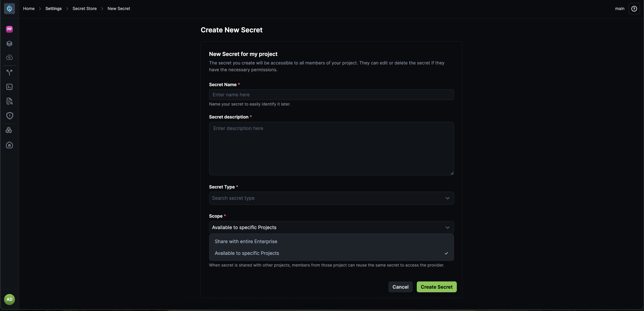Open the terminal console sidebar icon
Screen dimensions: 644x311
click(x=10, y=87)
